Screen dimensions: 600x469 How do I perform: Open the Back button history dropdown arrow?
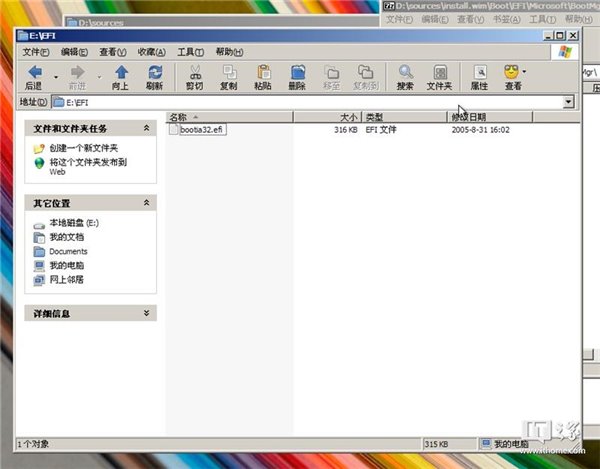[56, 77]
